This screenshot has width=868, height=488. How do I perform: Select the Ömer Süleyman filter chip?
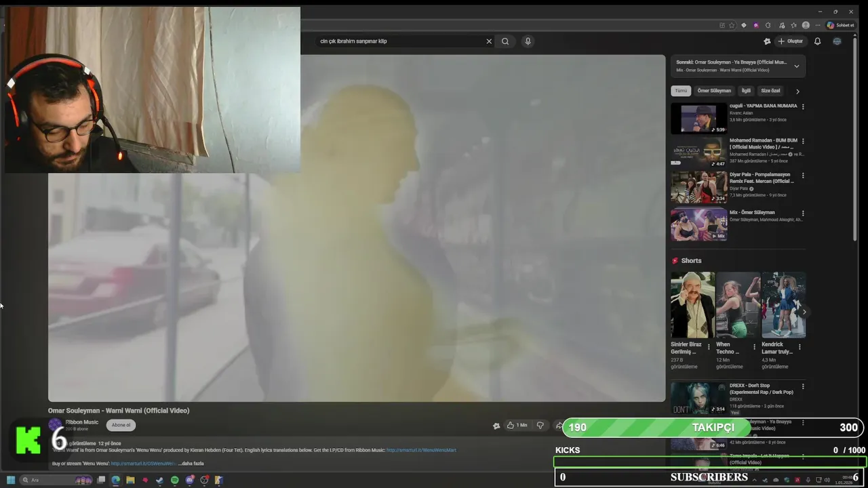coord(714,91)
